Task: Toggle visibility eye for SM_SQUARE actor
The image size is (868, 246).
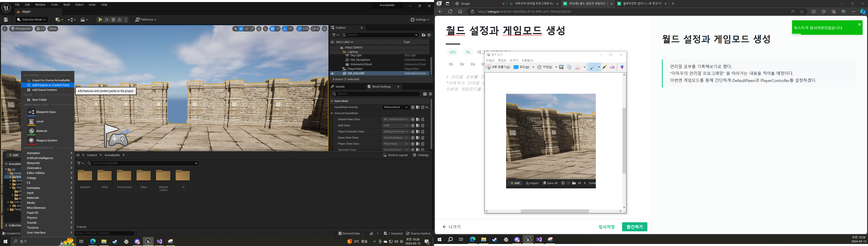Action: click(332, 74)
